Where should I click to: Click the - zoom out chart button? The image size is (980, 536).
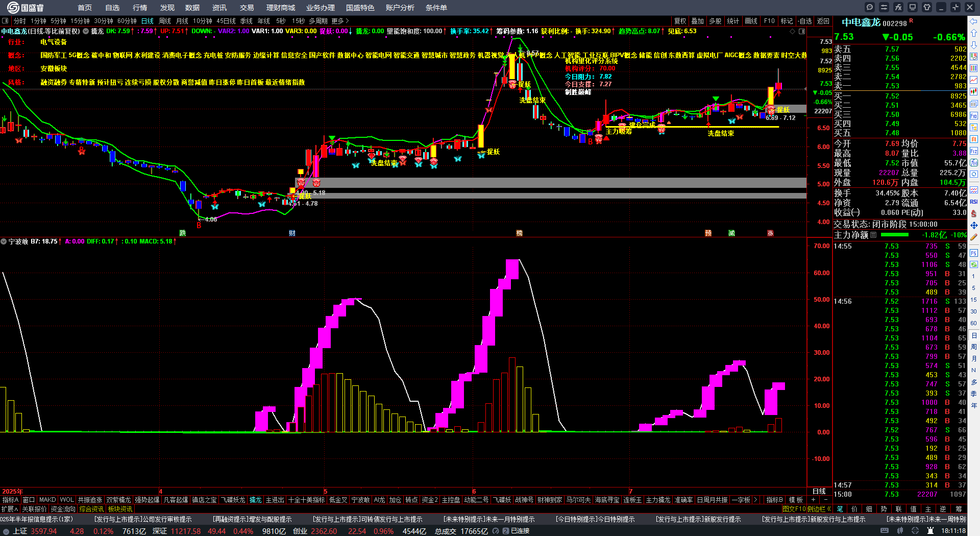coord(825,500)
